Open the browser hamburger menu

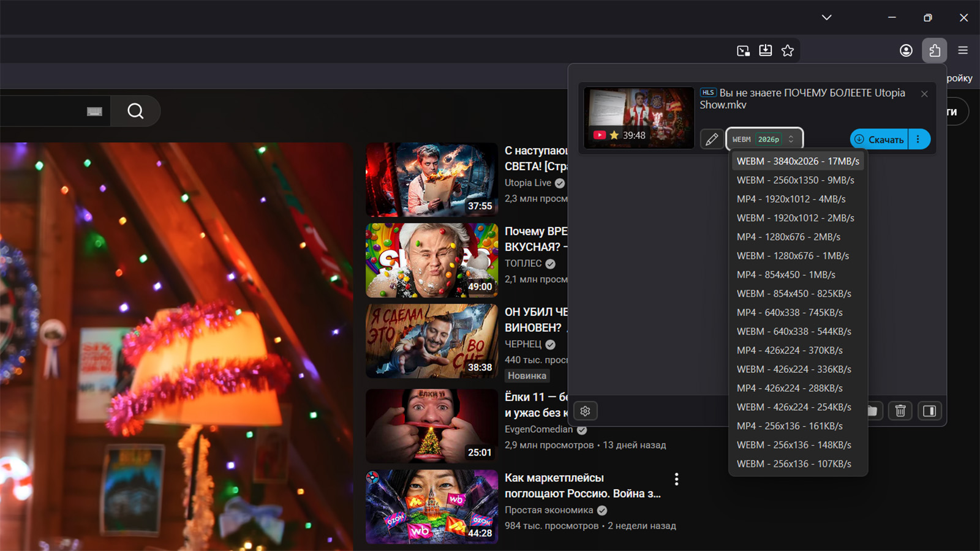point(963,51)
